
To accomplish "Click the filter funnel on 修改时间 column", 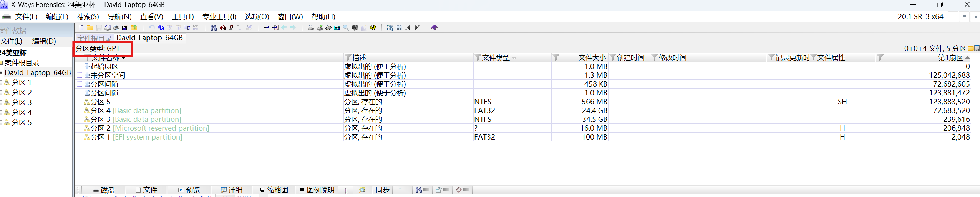I will point(655,57).
